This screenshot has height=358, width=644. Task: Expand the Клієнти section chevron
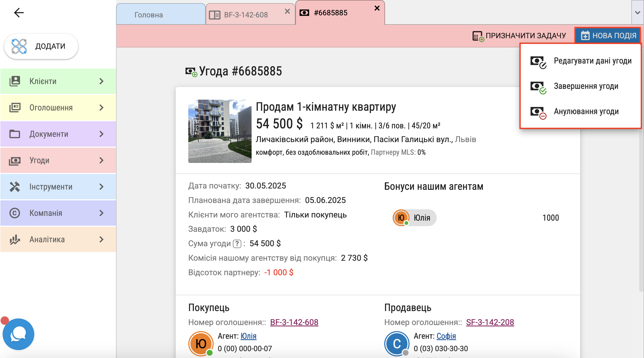pos(102,81)
